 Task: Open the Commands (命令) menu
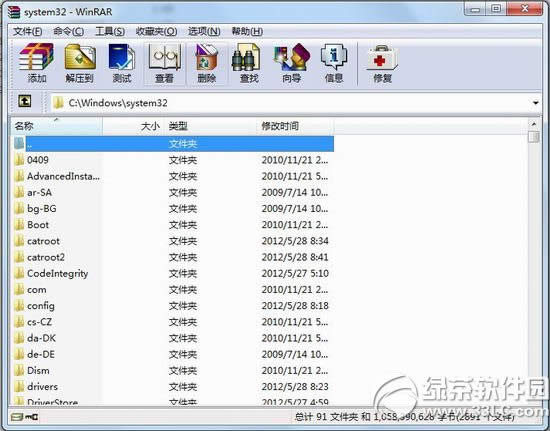(68, 32)
